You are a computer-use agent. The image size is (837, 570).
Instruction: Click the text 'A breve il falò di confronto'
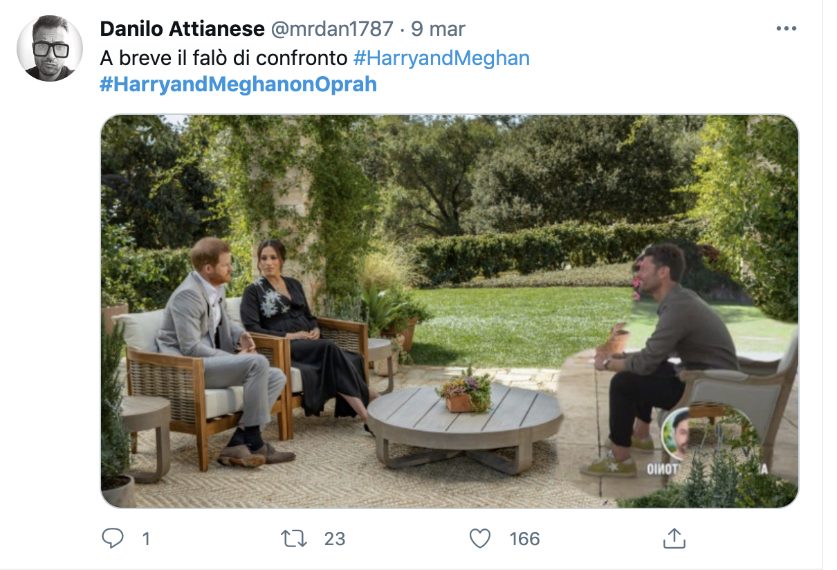[x=224, y=58]
